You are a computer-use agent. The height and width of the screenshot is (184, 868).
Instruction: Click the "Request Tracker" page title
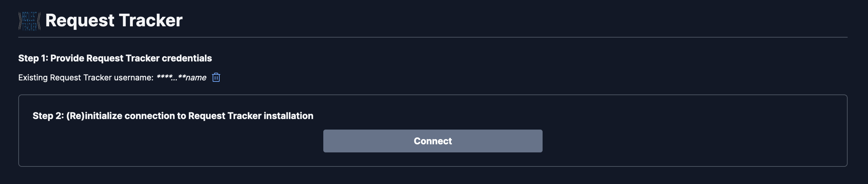click(x=114, y=20)
